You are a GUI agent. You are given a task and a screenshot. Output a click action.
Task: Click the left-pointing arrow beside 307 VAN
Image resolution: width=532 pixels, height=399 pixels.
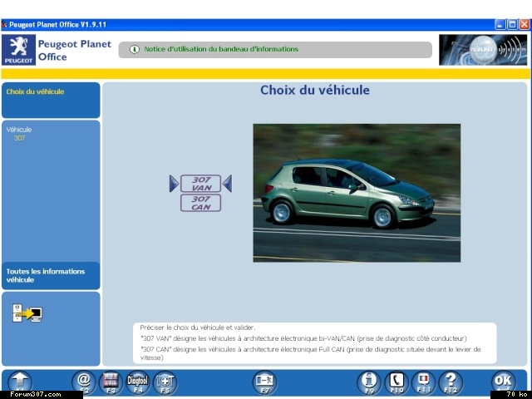pyautogui.click(x=228, y=184)
